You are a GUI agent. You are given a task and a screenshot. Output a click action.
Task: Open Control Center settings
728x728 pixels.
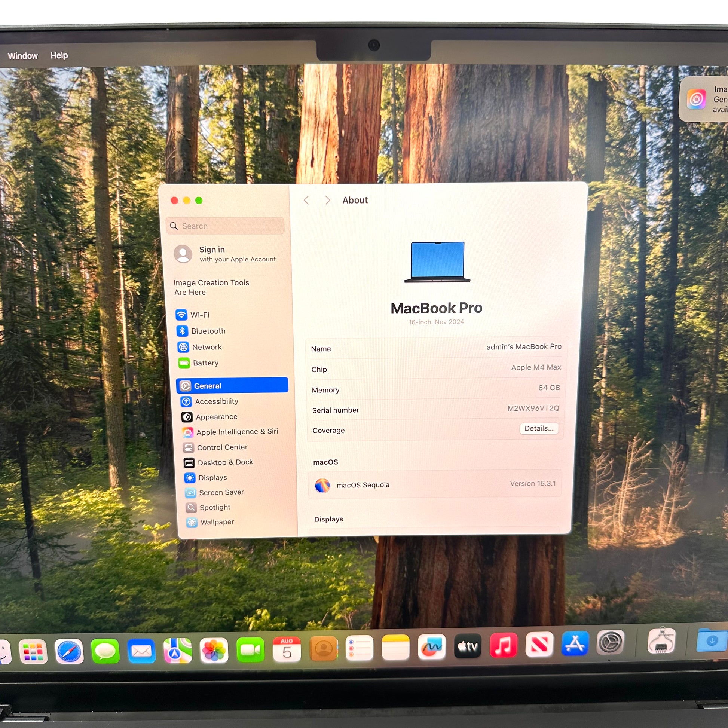[215, 447]
